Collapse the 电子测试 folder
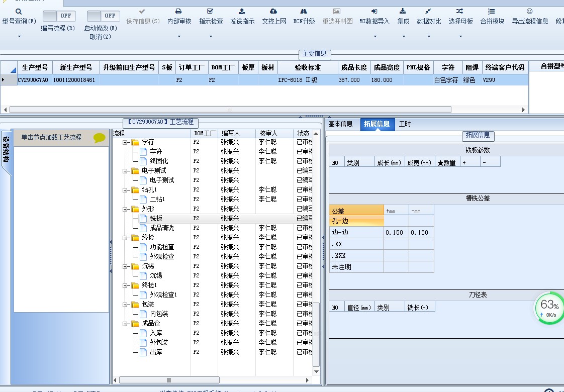Screen dimensions: 564x392 [x=125, y=171]
